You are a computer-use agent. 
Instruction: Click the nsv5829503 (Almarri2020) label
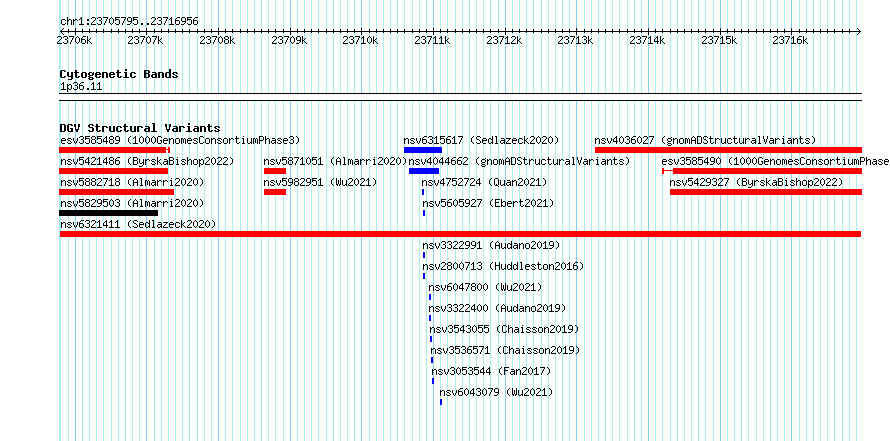pos(132,203)
